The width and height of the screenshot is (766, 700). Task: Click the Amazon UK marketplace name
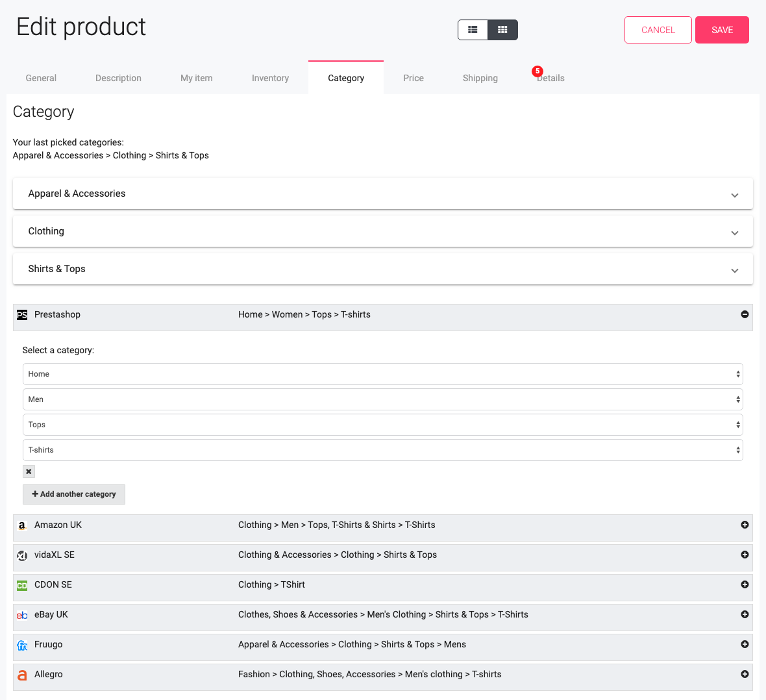click(58, 525)
